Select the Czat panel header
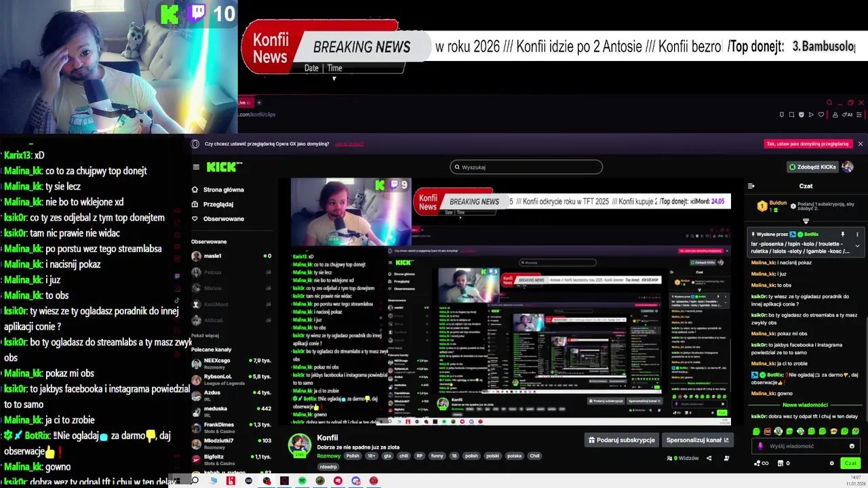 (806, 186)
